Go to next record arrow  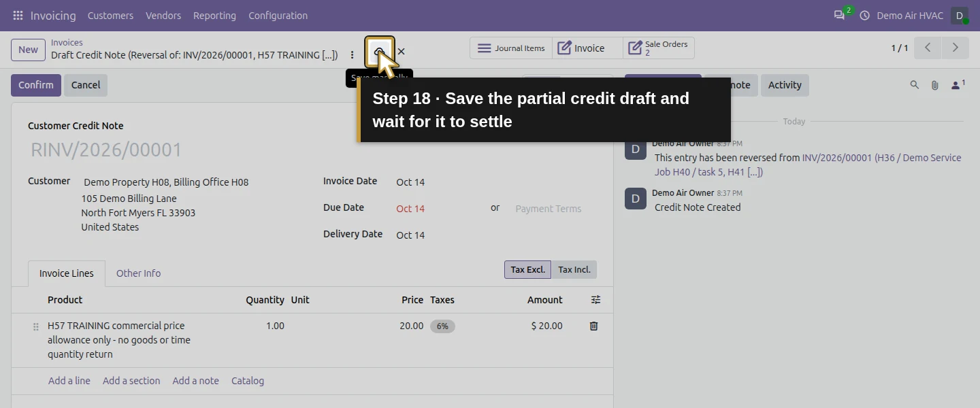pyautogui.click(x=955, y=48)
